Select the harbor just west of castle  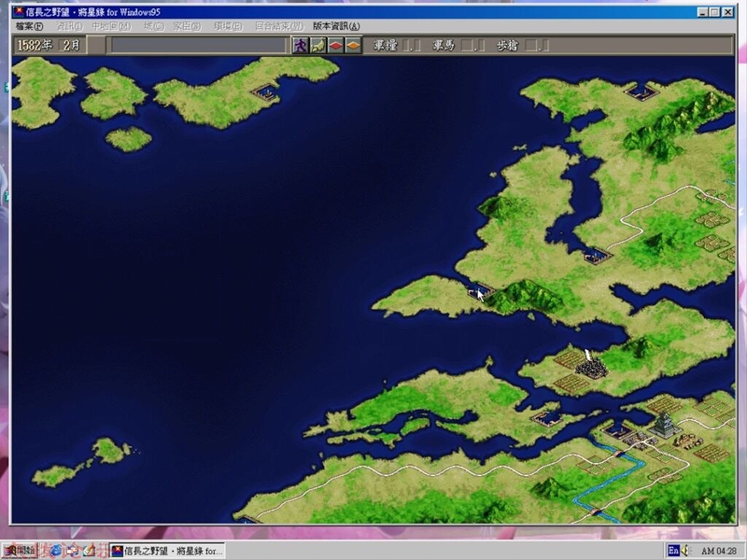click(x=617, y=430)
